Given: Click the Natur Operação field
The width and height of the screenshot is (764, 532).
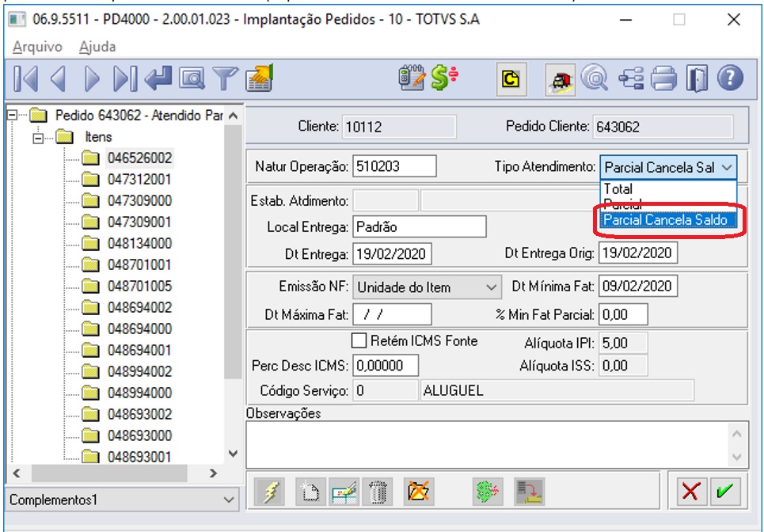Looking at the screenshot, I should tap(394, 166).
